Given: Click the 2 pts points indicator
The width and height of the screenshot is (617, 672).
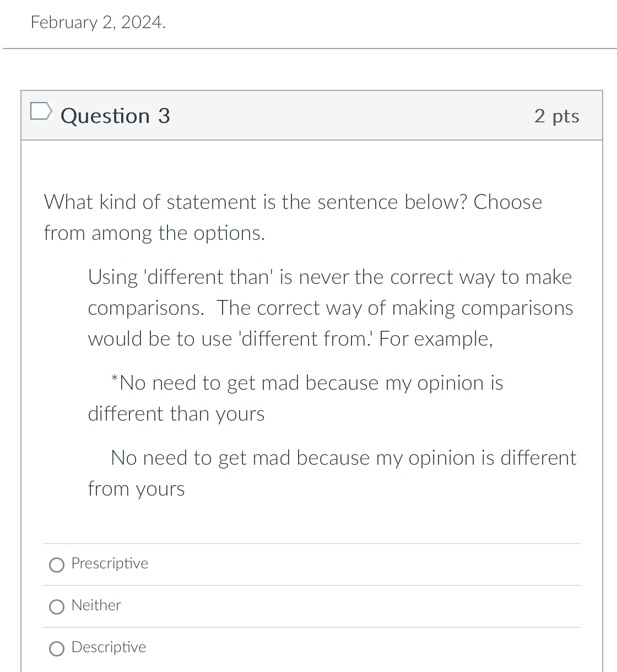Looking at the screenshot, I should pos(556,116).
